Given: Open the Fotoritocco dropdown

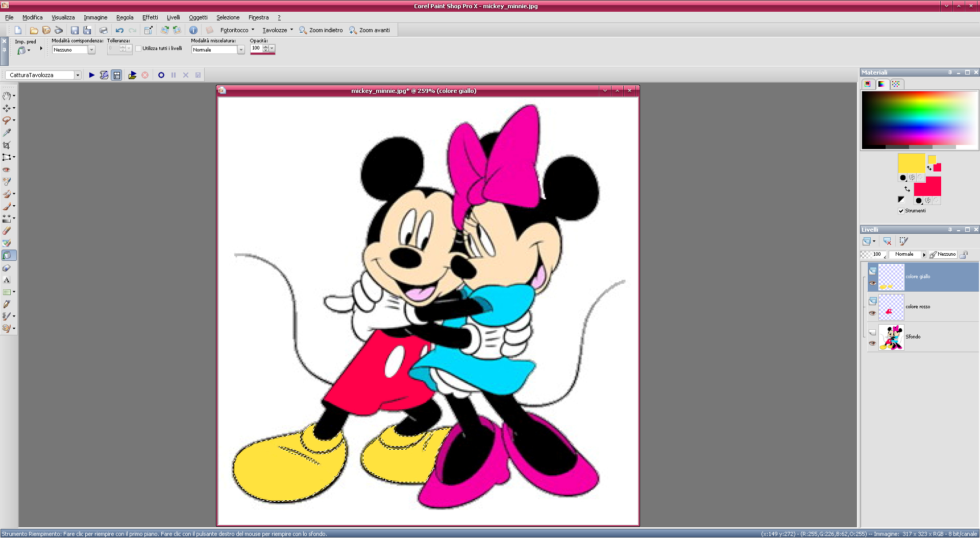Looking at the screenshot, I should 237,30.
